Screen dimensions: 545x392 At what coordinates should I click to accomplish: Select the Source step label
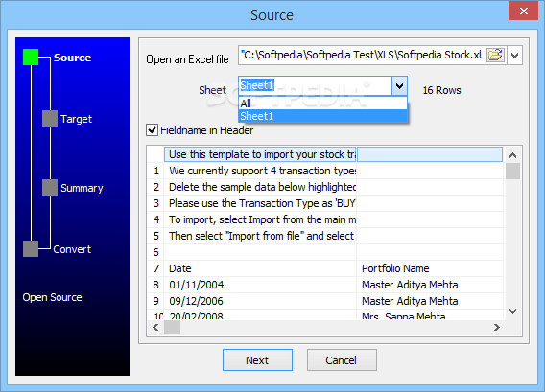click(72, 58)
